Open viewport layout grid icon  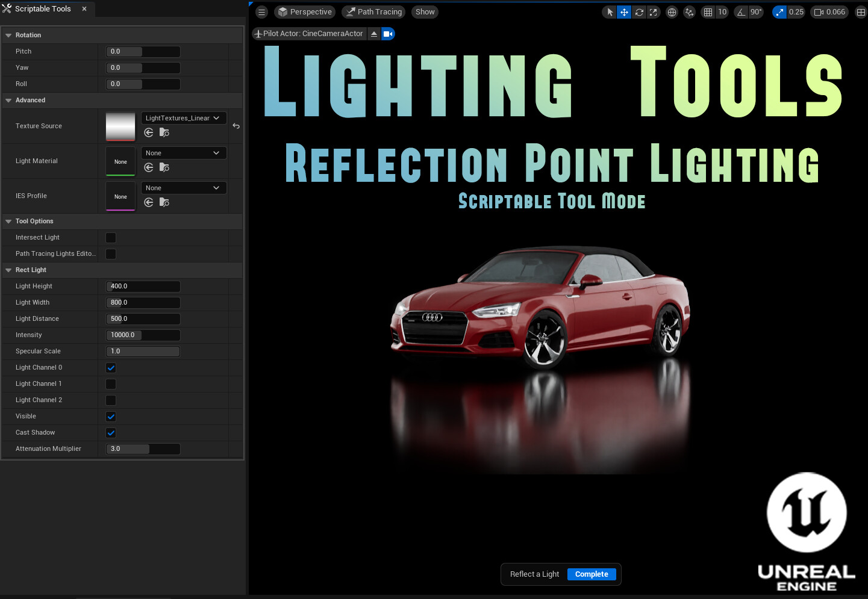coord(861,12)
